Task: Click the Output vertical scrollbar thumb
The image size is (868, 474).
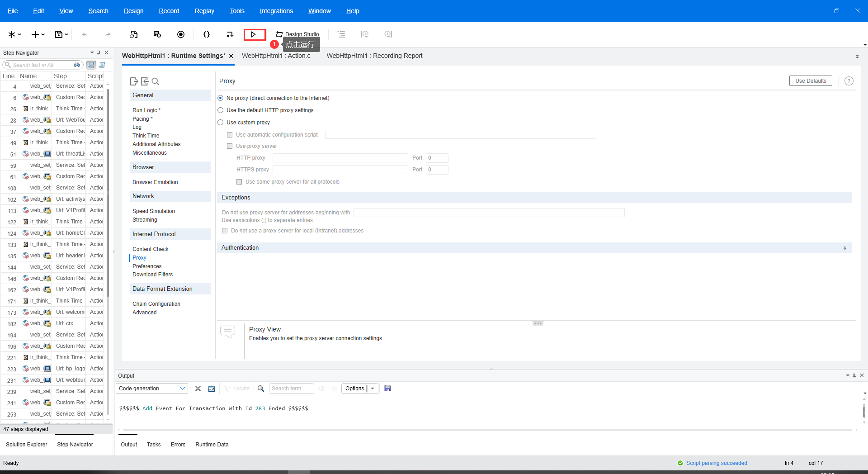Action: point(864,411)
